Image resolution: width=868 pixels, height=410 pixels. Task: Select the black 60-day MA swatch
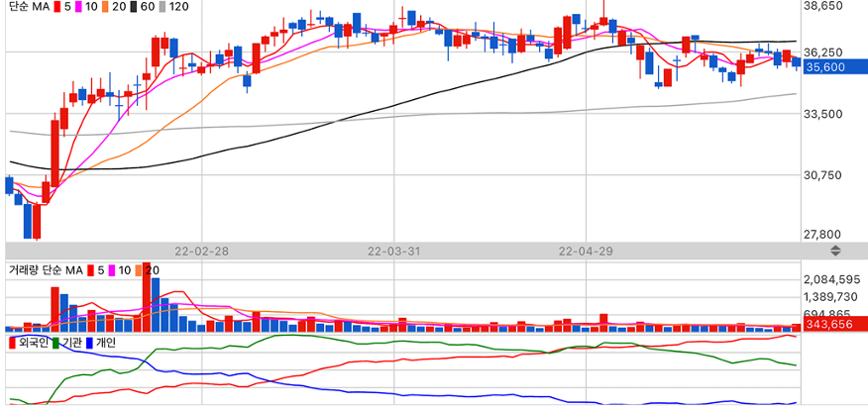click(133, 7)
